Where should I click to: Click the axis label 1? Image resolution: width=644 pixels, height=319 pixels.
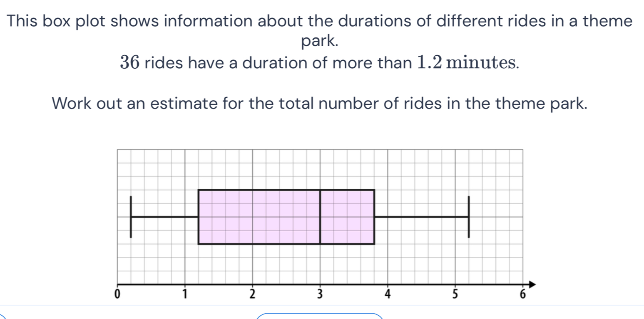[x=185, y=294]
